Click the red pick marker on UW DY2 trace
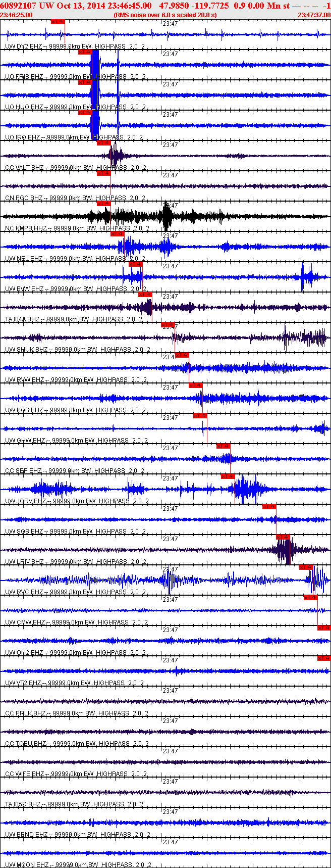 (x=58, y=22)
